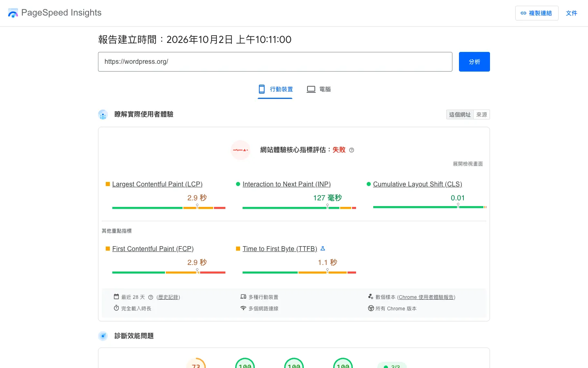
Task: Open the 文件 link in header
Action: click(571, 13)
